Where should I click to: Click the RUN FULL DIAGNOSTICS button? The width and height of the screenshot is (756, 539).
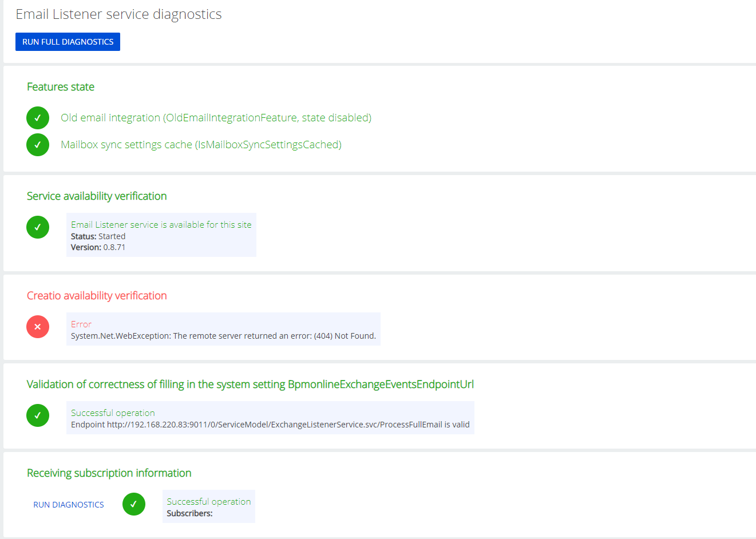click(x=67, y=41)
